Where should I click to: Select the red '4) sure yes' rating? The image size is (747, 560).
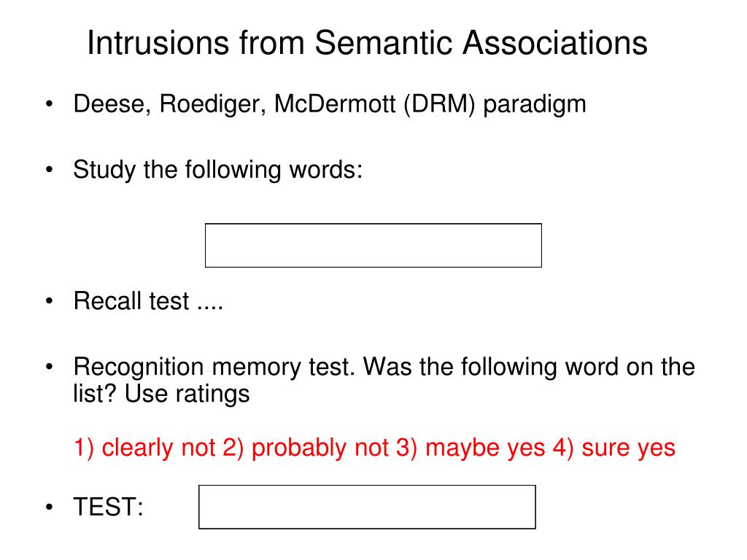click(614, 448)
